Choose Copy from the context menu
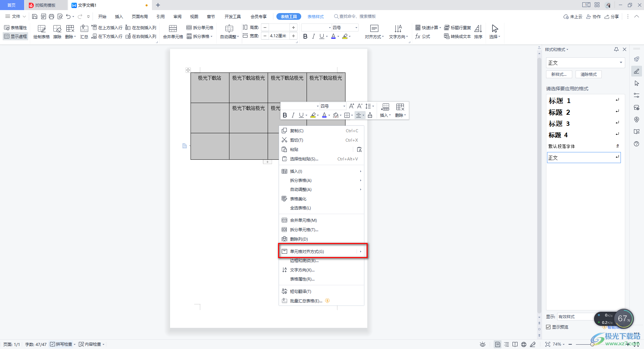The width and height of the screenshot is (644, 349). 321,131
